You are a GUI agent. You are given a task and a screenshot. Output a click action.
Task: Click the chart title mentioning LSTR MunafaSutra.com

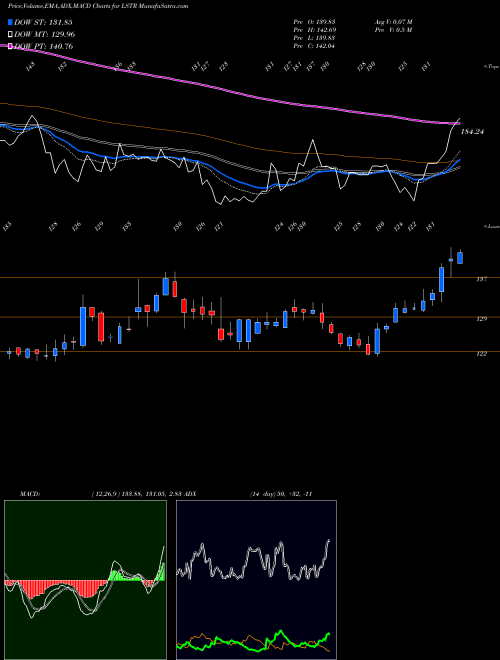click(98, 6)
